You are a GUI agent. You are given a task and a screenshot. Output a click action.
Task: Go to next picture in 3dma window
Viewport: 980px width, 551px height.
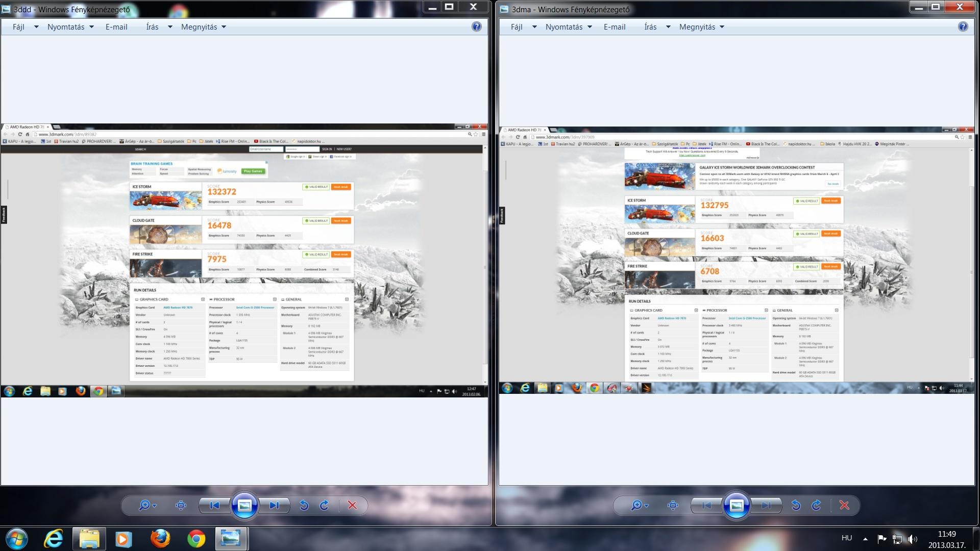coord(766,505)
